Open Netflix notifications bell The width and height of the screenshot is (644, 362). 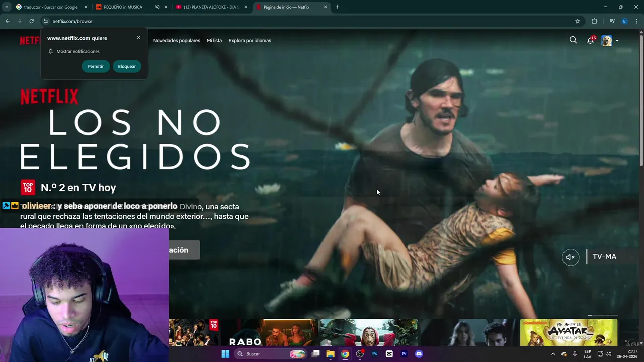590,40
